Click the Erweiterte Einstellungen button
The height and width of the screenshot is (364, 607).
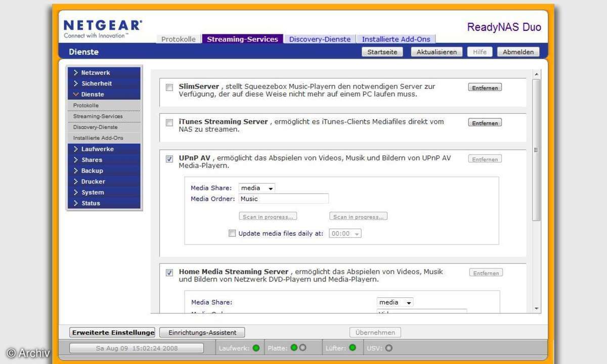[112, 332]
